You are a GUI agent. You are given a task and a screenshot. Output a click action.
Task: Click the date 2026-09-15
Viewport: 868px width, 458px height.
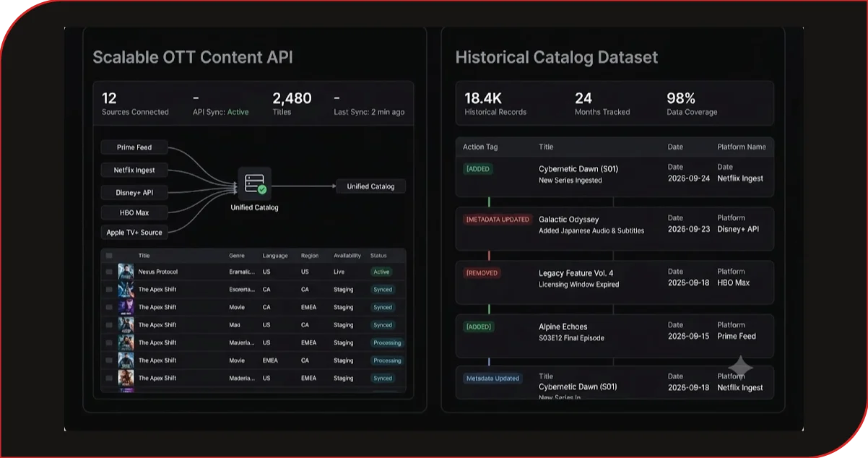coord(689,336)
